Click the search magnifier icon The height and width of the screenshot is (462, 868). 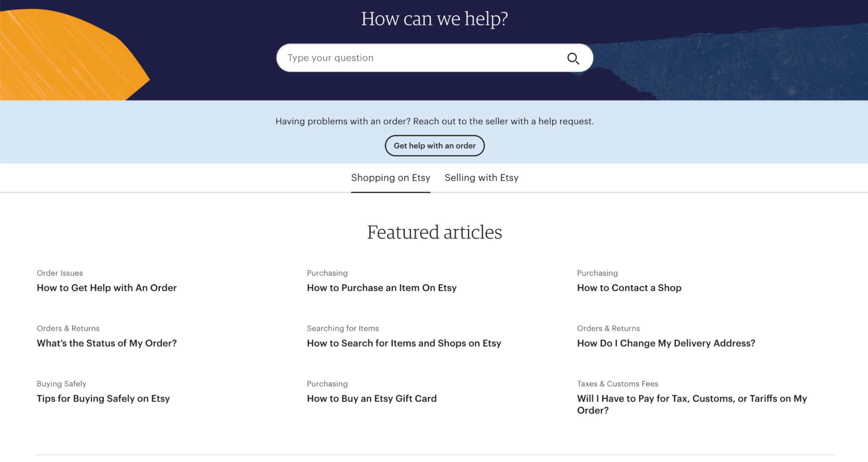point(573,57)
